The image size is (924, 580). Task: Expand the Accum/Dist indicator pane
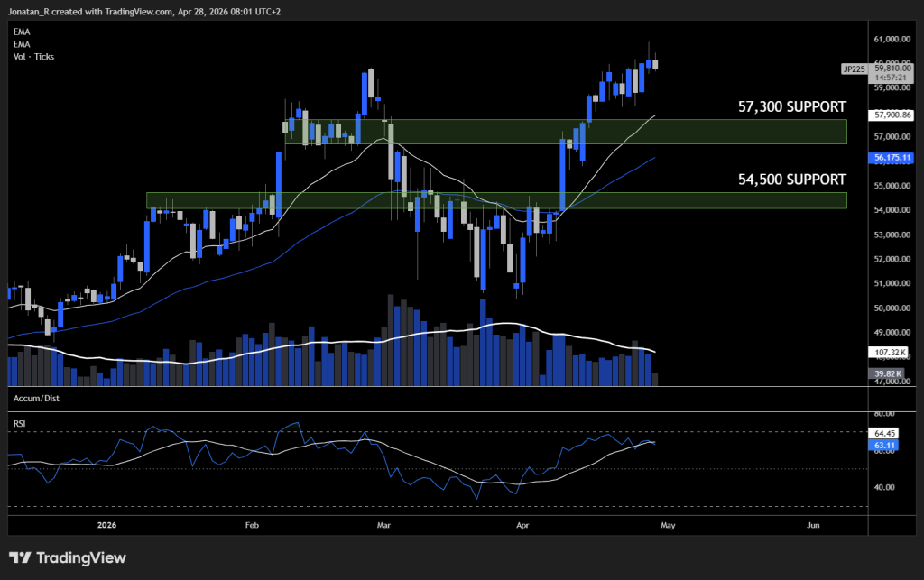point(36,397)
